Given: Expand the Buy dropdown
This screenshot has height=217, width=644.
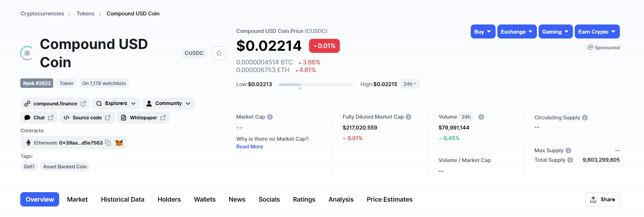Looking at the screenshot, I should coord(483,31).
